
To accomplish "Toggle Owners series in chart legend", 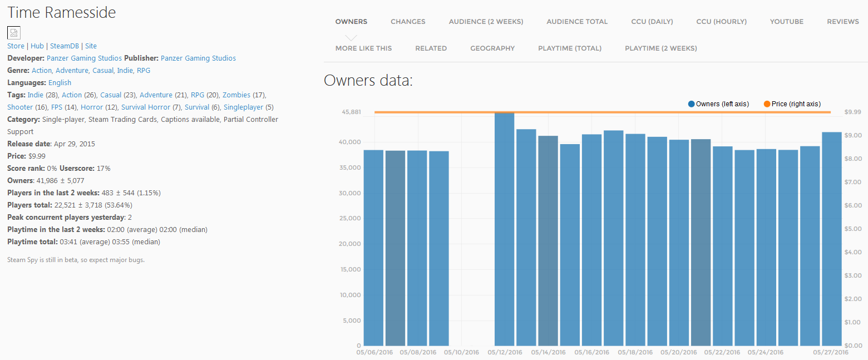I will coord(718,104).
